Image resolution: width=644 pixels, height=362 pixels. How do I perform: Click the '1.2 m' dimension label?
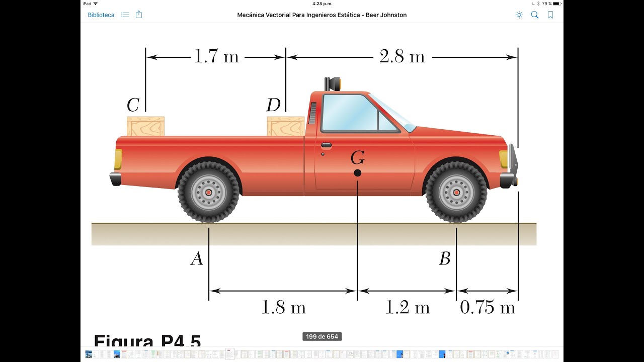click(x=408, y=307)
